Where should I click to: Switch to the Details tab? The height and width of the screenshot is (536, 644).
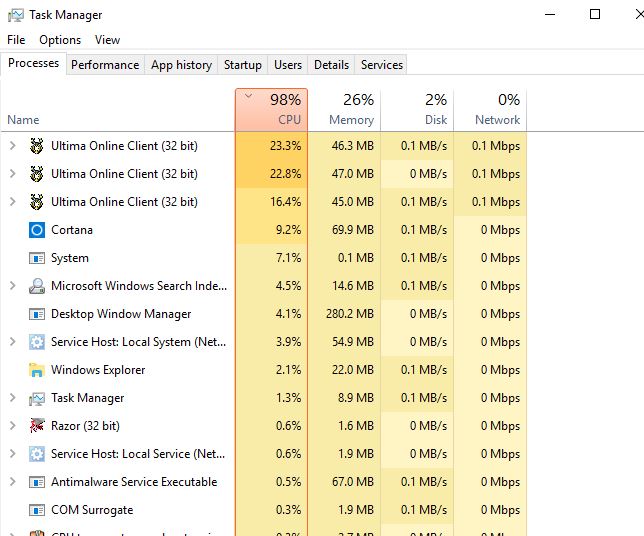pyautogui.click(x=331, y=65)
